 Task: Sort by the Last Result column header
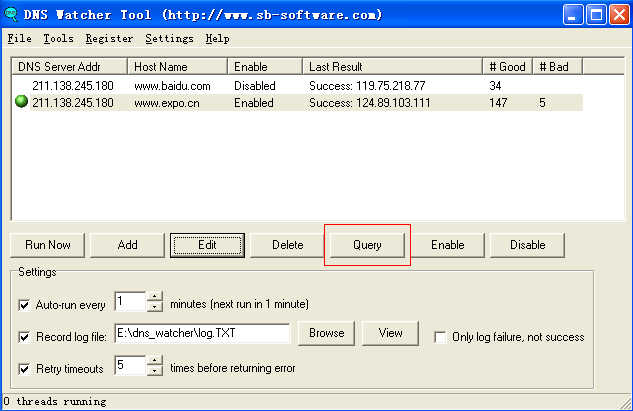coord(394,66)
